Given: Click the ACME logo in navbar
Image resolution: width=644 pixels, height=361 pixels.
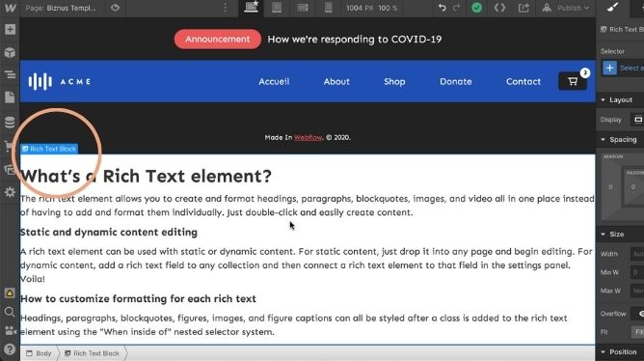Looking at the screenshot, I should (60, 81).
